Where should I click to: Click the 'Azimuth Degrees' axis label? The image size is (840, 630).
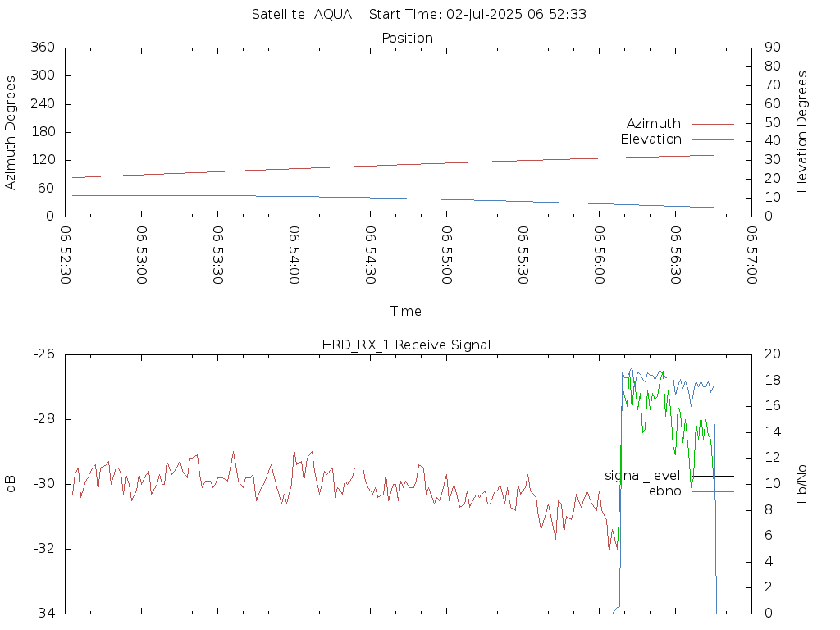coord(10,133)
